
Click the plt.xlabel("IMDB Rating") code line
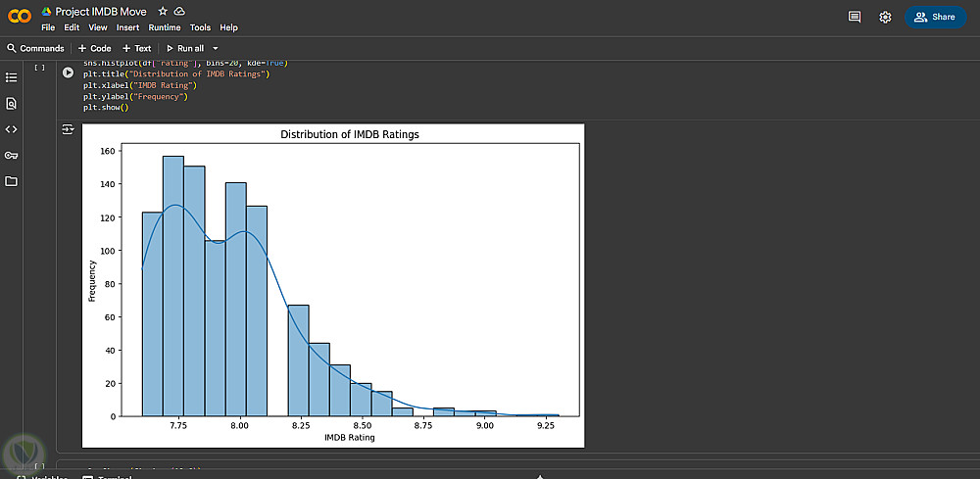[x=140, y=85]
